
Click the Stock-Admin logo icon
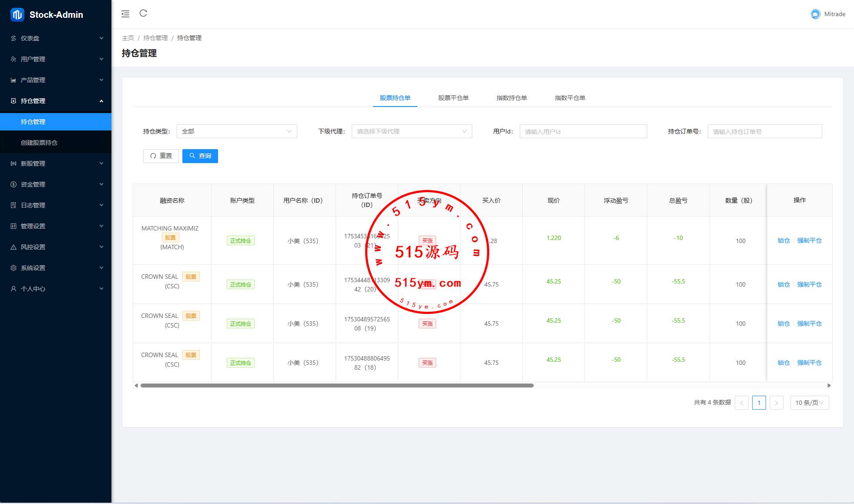[17, 15]
